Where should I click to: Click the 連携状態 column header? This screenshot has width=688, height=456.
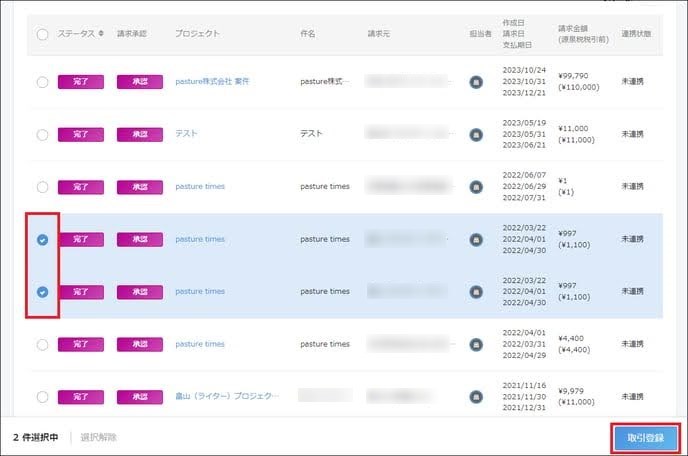pyautogui.click(x=636, y=33)
